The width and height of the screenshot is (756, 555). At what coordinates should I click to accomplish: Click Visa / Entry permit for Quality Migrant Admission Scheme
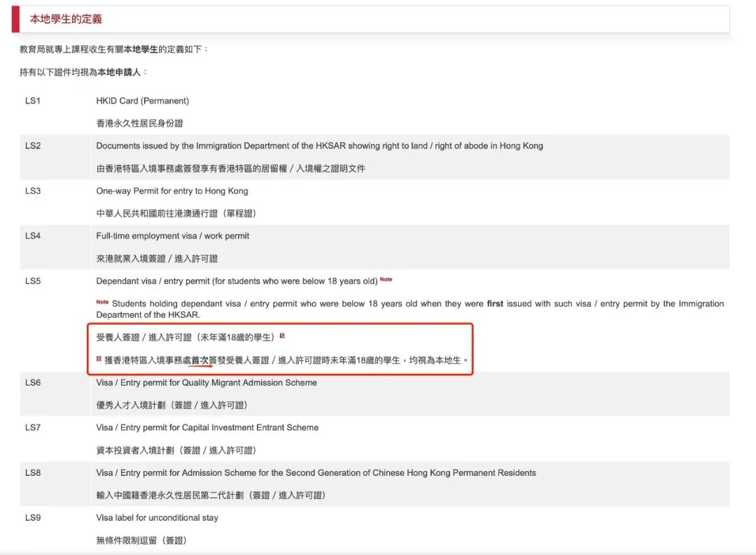click(x=206, y=382)
